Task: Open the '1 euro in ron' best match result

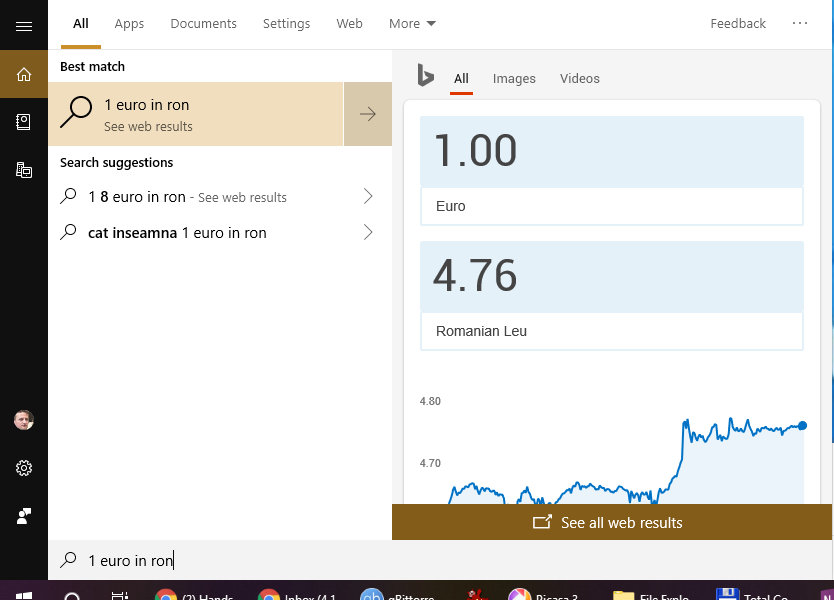Action: (196, 114)
